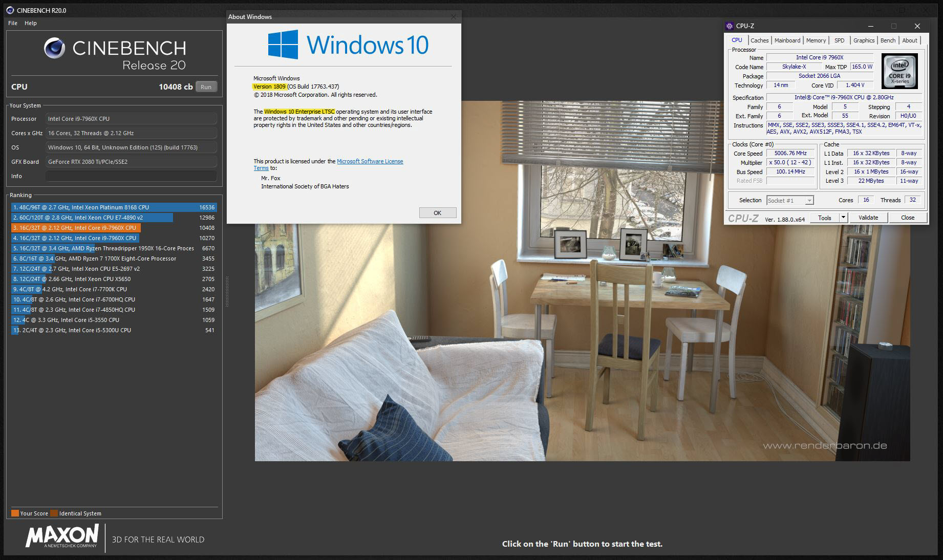This screenshot has height=560, width=943.
Task: Open Microsoft Software License Terms link
Action: tap(370, 161)
